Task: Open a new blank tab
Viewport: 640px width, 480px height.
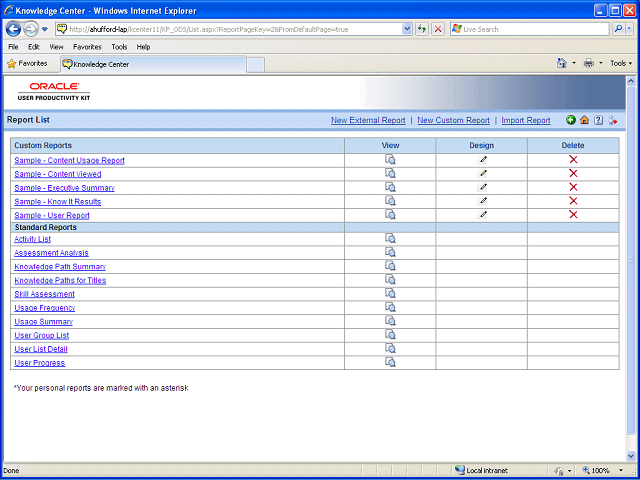Action: [x=256, y=65]
